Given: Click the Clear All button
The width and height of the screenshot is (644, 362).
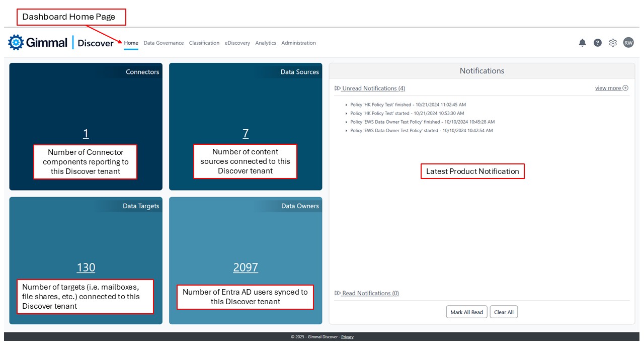Looking at the screenshot, I should 504,312.
